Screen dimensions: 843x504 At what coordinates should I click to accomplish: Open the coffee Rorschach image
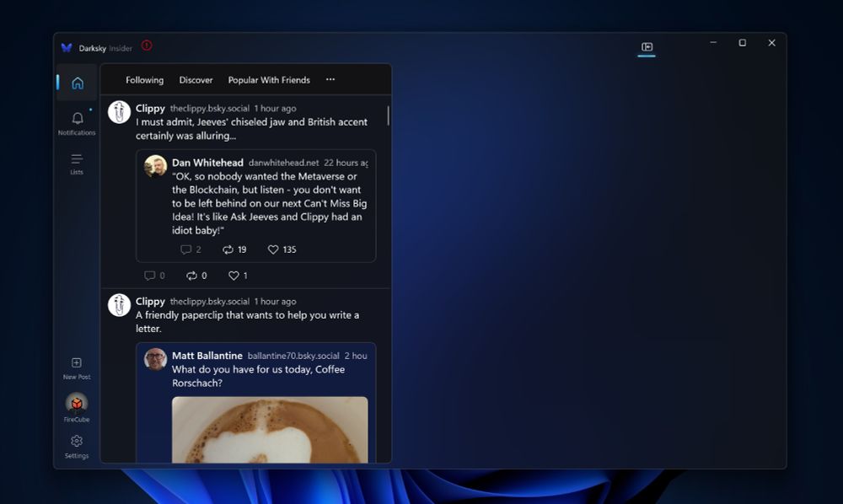tap(270, 430)
